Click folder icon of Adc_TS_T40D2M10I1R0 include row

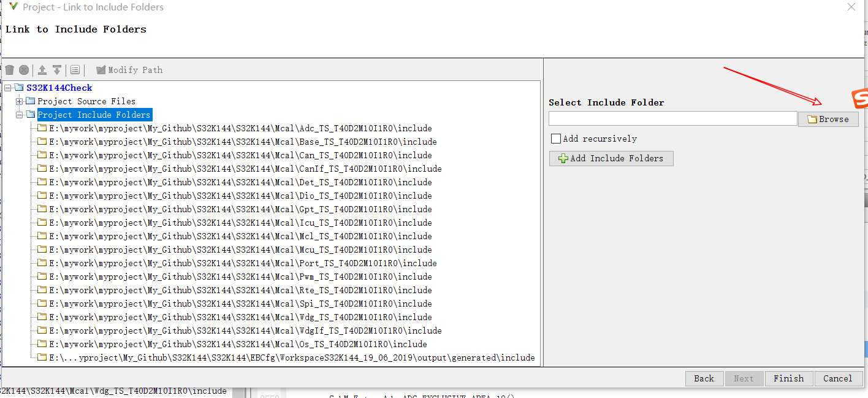(42, 128)
